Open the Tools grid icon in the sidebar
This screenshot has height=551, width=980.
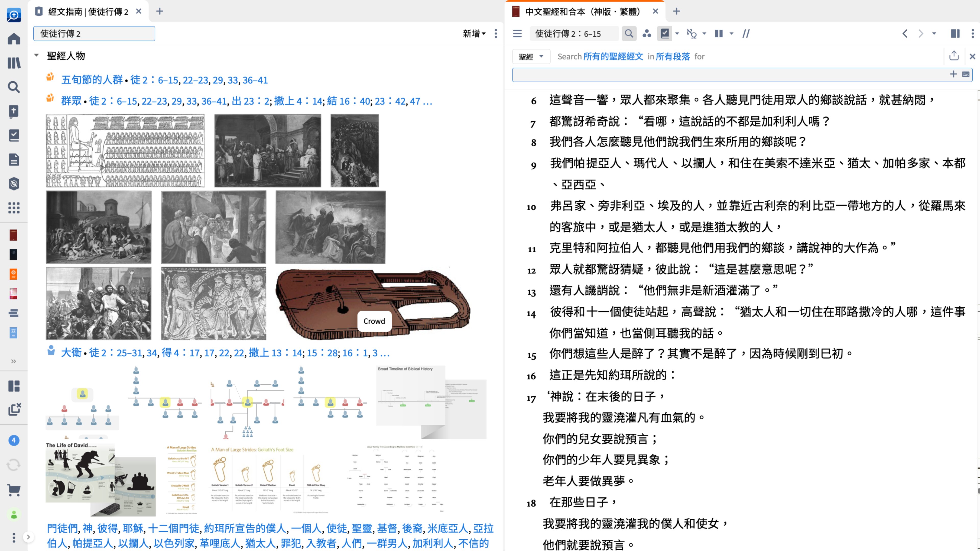coord(14,208)
